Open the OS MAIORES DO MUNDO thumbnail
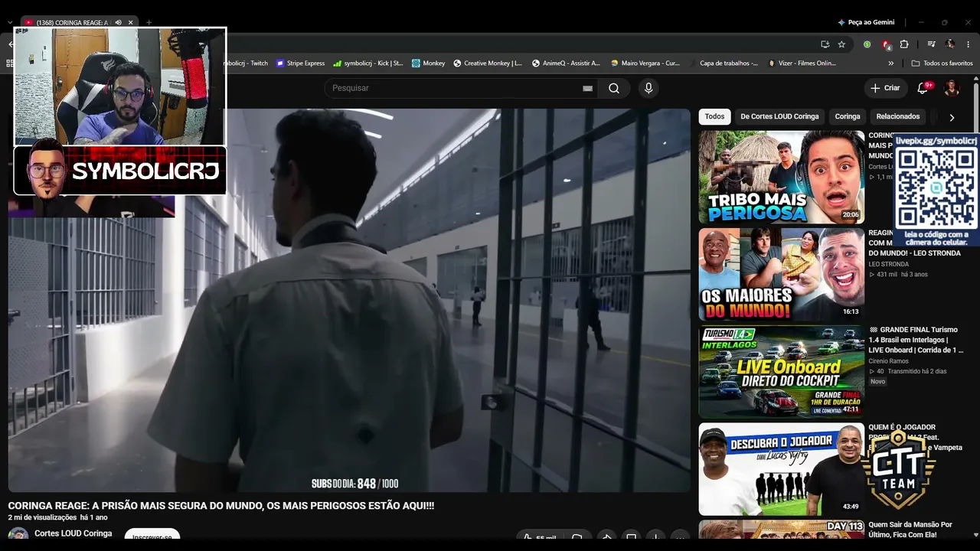The height and width of the screenshot is (551, 980). click(x=782, y=274)
